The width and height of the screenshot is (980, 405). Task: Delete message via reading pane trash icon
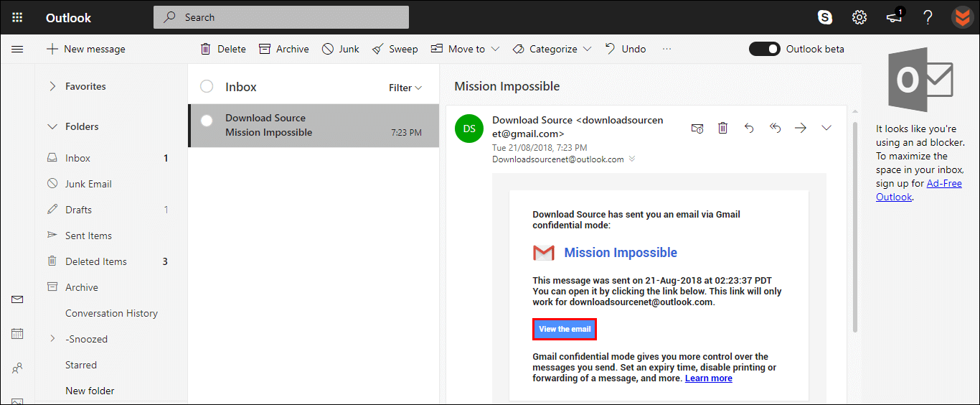tap(723, 128)
